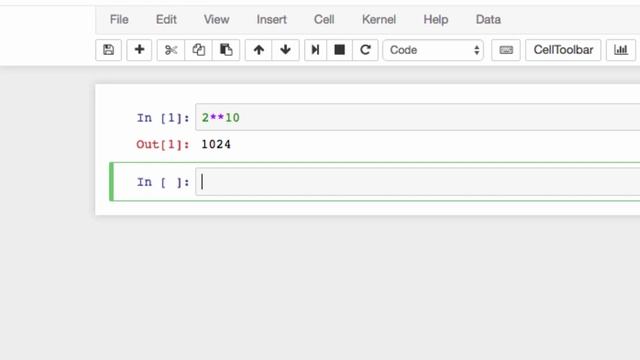
Task: Move the selected cell up
Action: [258, 50]
